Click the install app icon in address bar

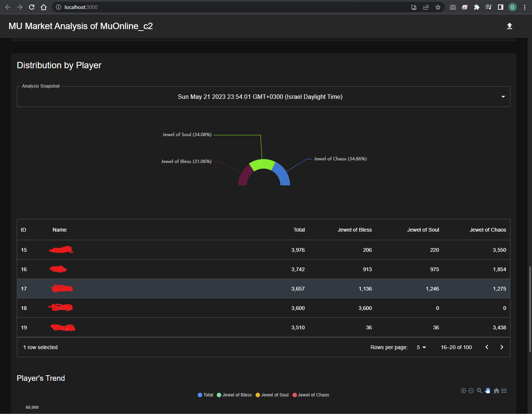point(414,7)
